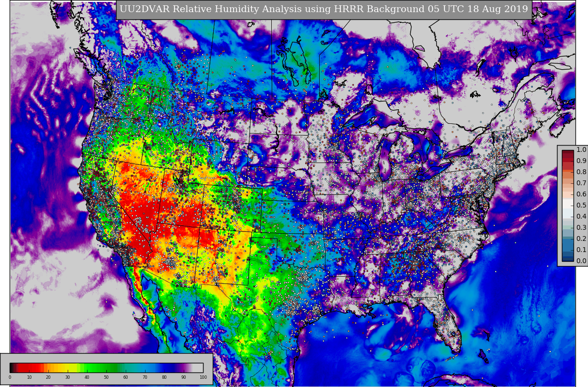Select tick label 100 on humidity colorbar

coord(203,377)
